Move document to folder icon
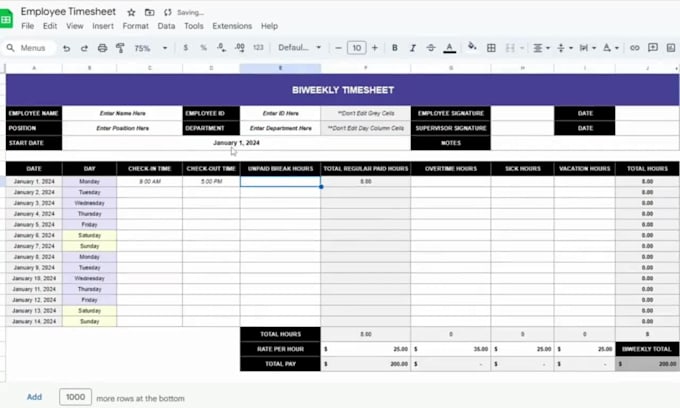 click(x=149, y=12)
